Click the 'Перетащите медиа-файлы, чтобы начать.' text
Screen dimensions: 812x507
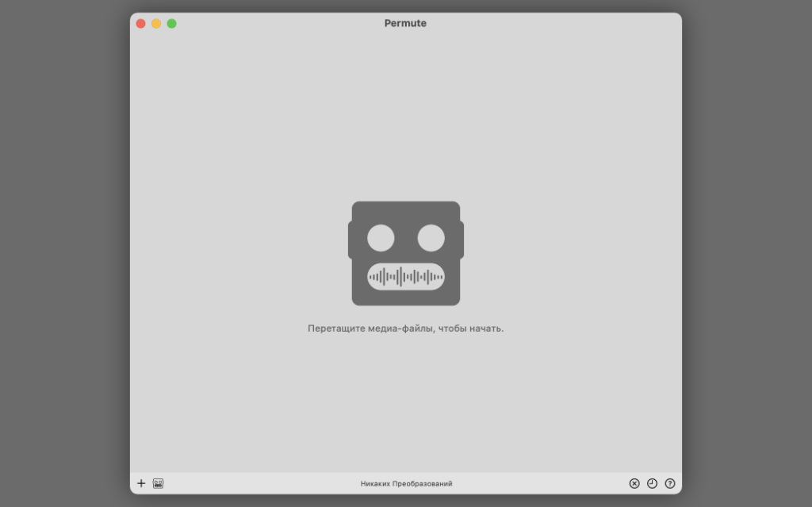point(405,328)
